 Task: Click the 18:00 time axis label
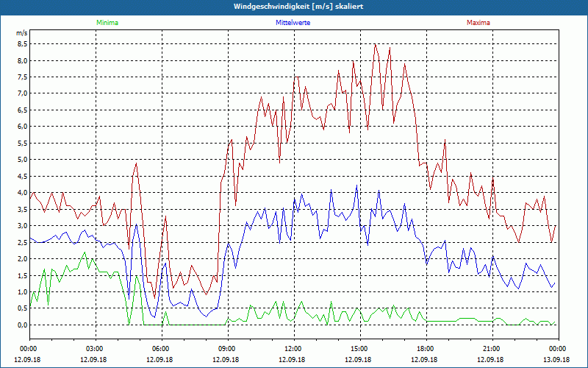pyautogui.click(x=426, y=349)
